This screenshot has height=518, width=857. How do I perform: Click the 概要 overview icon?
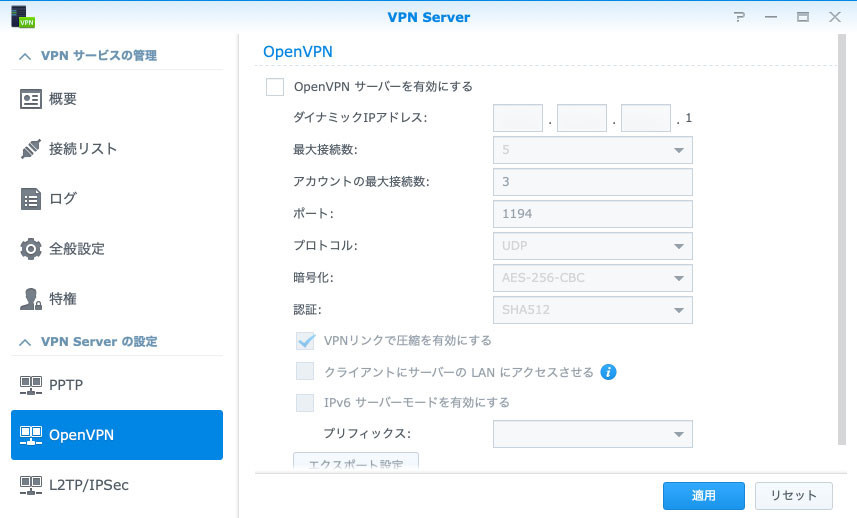(31, 99)
